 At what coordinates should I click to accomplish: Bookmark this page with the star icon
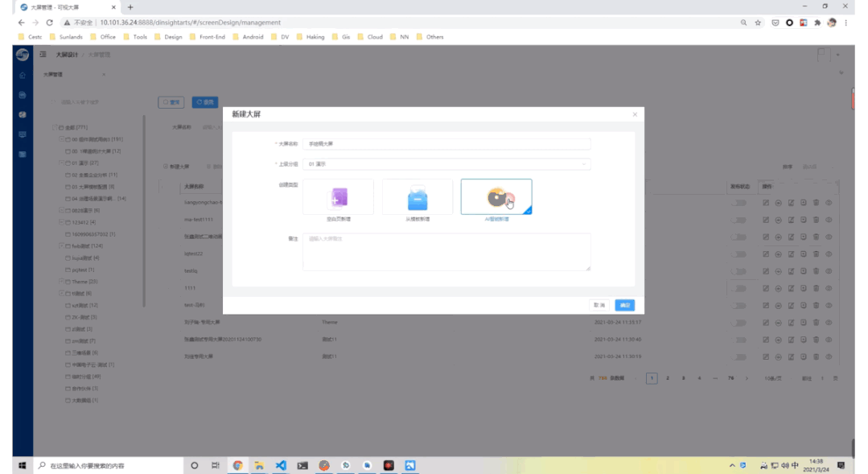click(x=758, y=23)
